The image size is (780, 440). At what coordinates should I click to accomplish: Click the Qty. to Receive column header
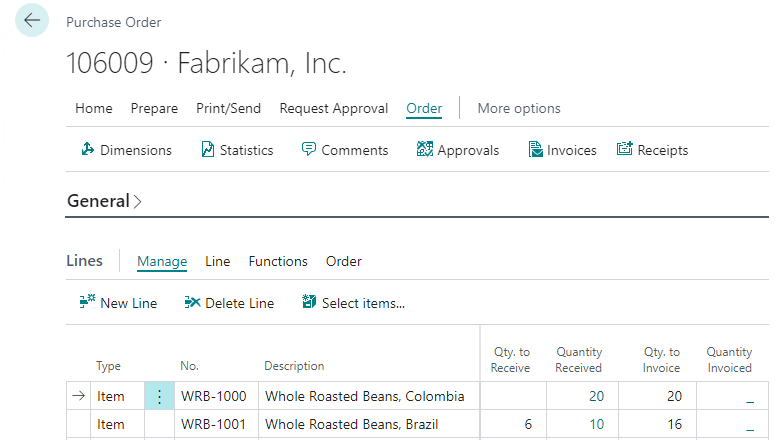[x=510, y=360]
